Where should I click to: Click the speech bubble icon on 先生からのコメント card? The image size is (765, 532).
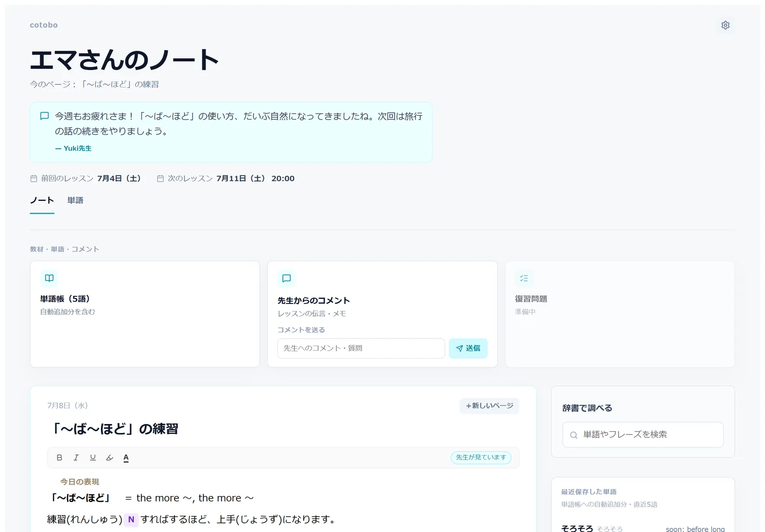pyautogui.click(x=286, y=279)
